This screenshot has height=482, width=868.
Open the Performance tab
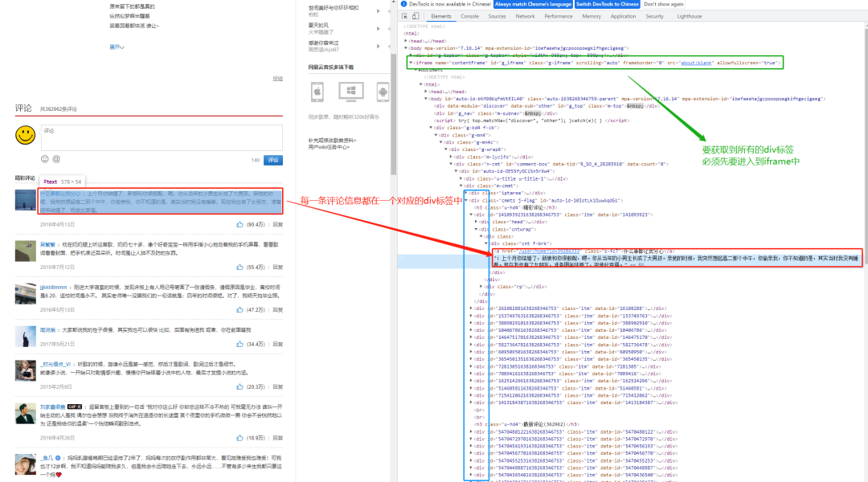pyautogui.click(x=558, y=16)
